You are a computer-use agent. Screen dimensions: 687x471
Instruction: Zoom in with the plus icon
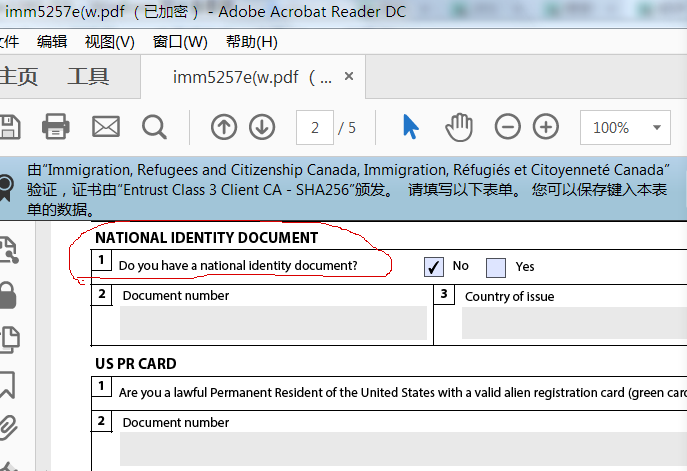(545, 127)
